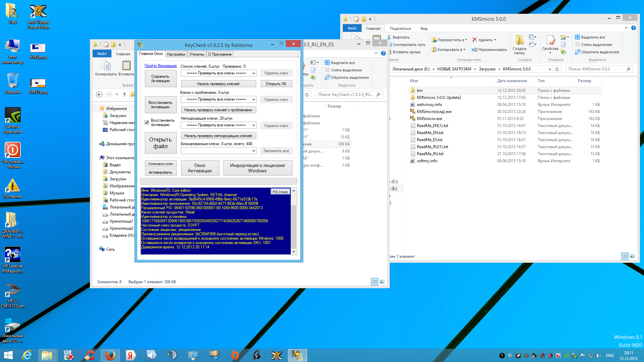Click Windows Start button
644x362 pixels.
(8, 355)
